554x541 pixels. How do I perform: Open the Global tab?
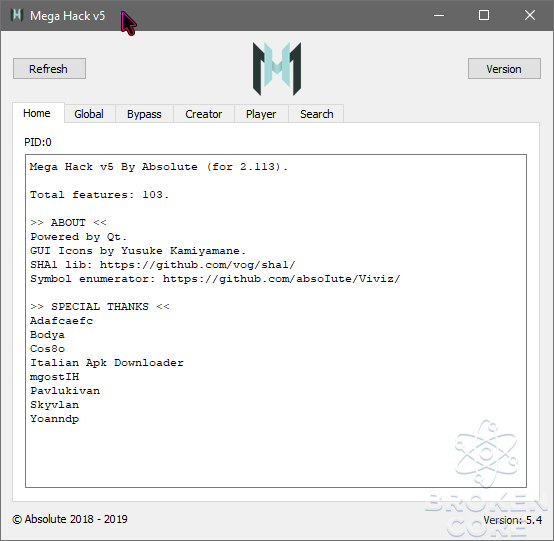click(x=90, y=114)
